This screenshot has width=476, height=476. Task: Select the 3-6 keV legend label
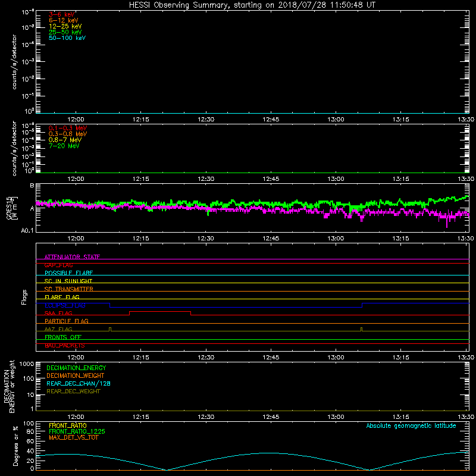click(x=61, y=14)
